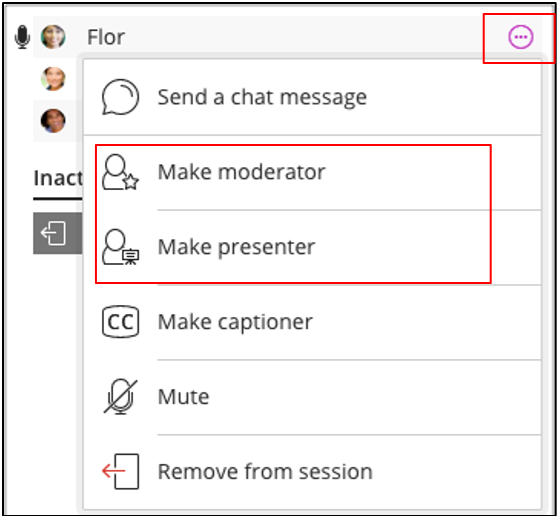Click the crossed-out microphone icon

point(120,397)
